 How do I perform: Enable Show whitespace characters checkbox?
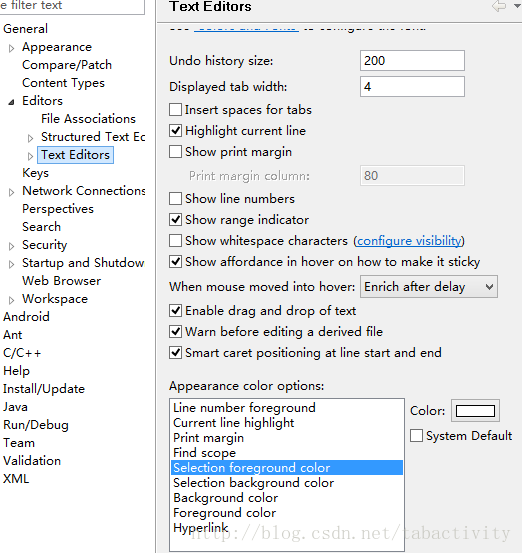[x=175, y=241]
